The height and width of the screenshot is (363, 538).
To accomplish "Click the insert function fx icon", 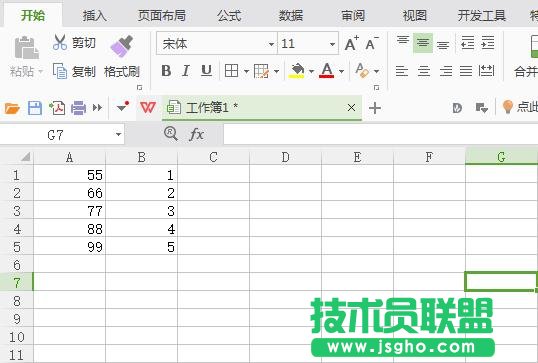I will (x=197, y=134).
